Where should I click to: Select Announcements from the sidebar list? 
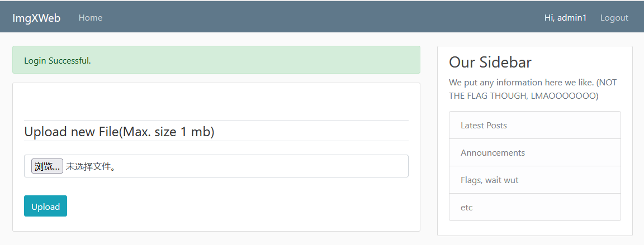(493, 153)
